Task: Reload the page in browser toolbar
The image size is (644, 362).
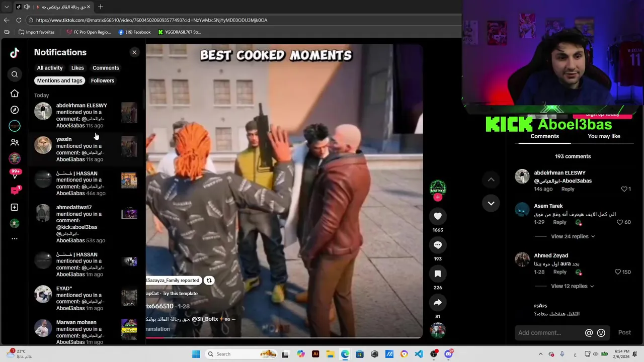Action: coord(19,20)
